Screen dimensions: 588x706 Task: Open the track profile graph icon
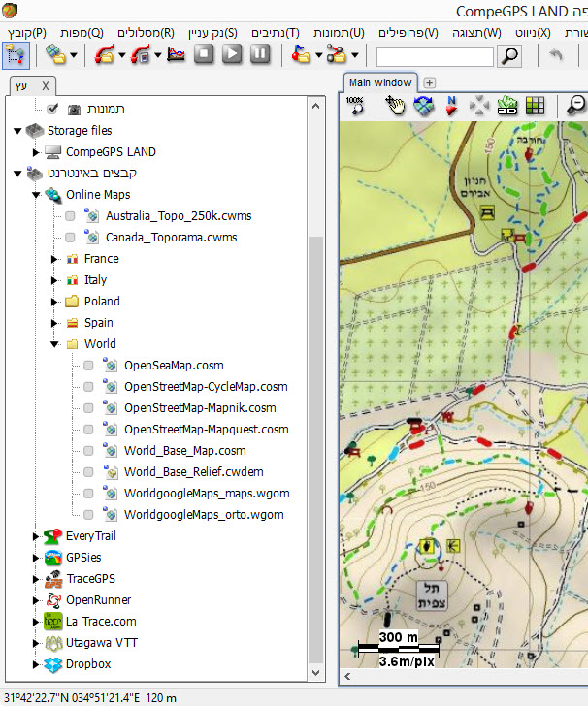(x=176, y=55)
